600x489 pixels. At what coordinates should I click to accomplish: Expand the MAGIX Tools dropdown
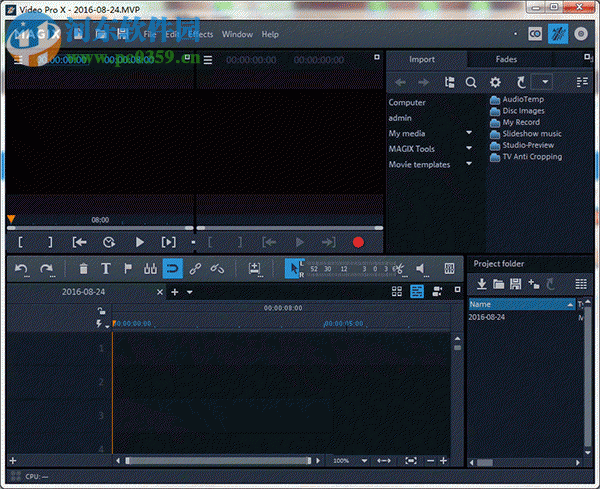[x=469, y=148]
